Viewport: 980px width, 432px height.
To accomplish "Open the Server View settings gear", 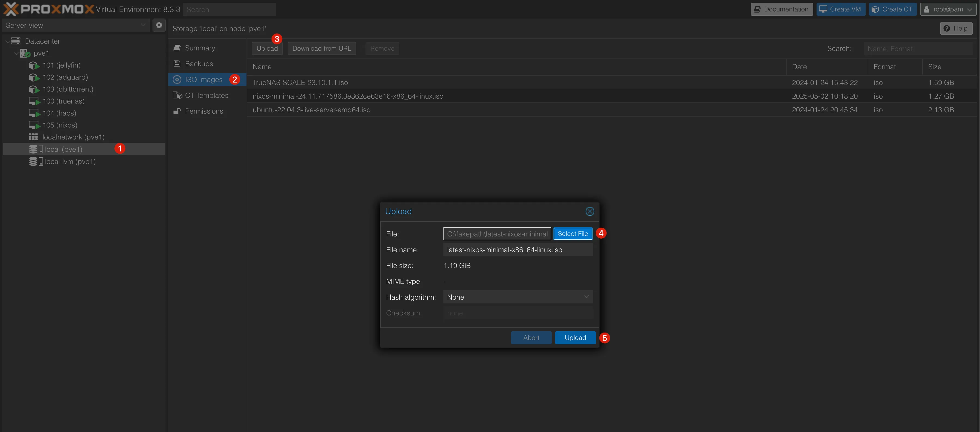I will [x=159, y=25].
